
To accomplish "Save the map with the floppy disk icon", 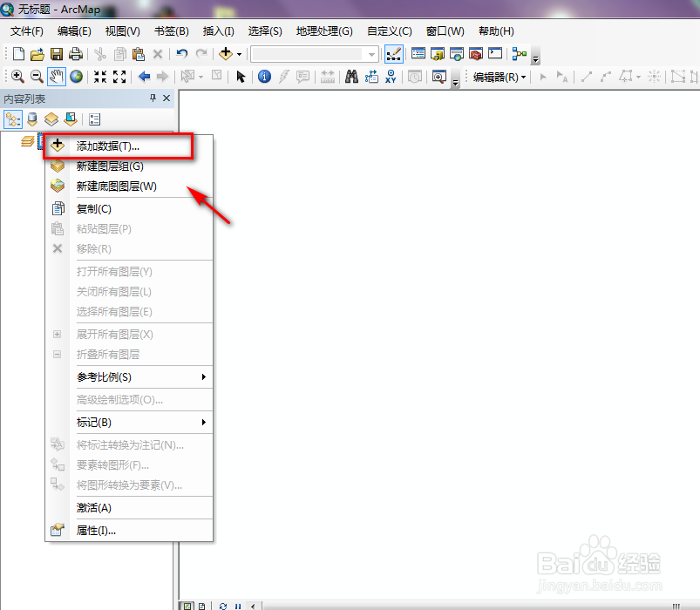I will 57,54.
